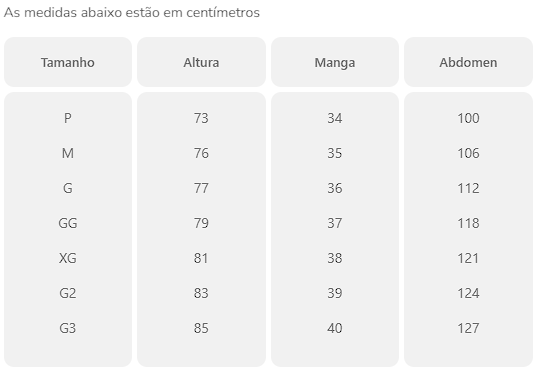
Task: Click Altura value 73
Action: 201,118
